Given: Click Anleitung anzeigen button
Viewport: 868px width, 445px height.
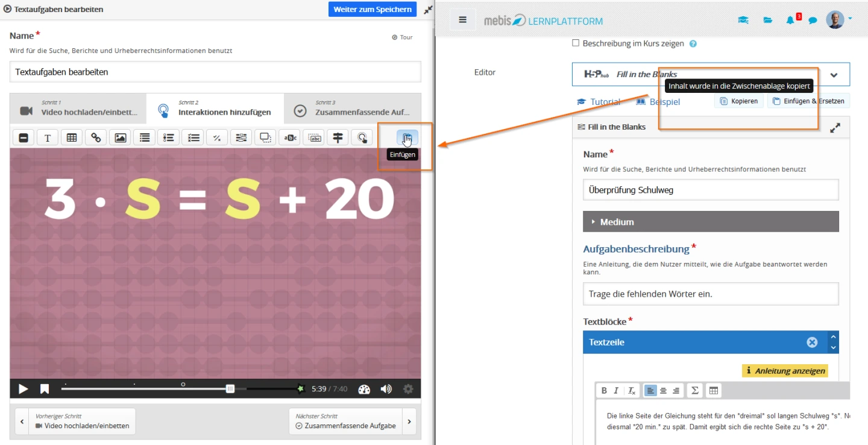Looking at the screenshot, I should [x=785, y=371].
